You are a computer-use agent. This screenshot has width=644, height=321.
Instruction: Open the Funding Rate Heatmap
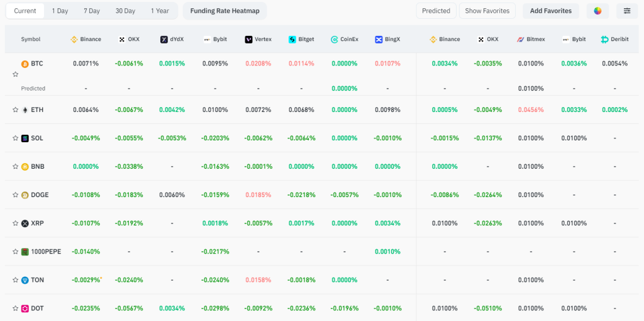225,11
